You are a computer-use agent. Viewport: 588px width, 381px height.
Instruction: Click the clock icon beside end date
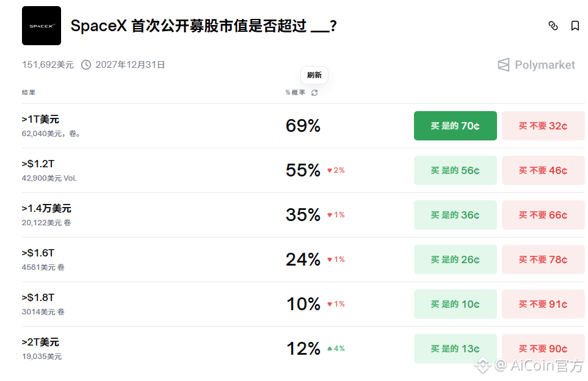(x=86, y=65)
